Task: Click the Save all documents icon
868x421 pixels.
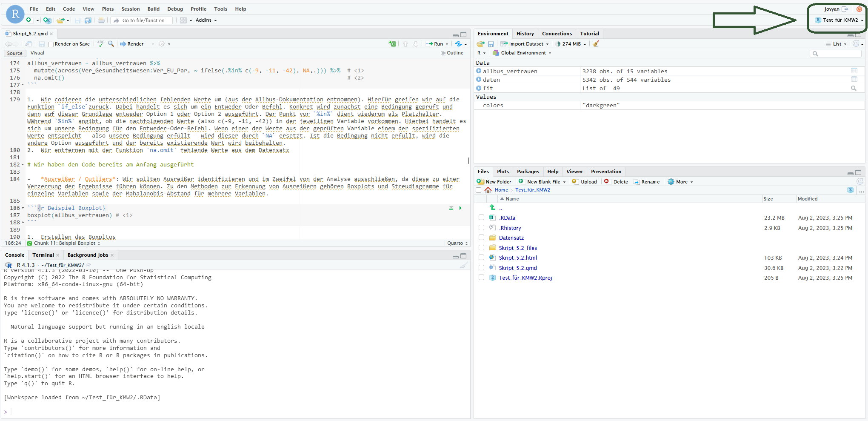Action: pos(88,20)
